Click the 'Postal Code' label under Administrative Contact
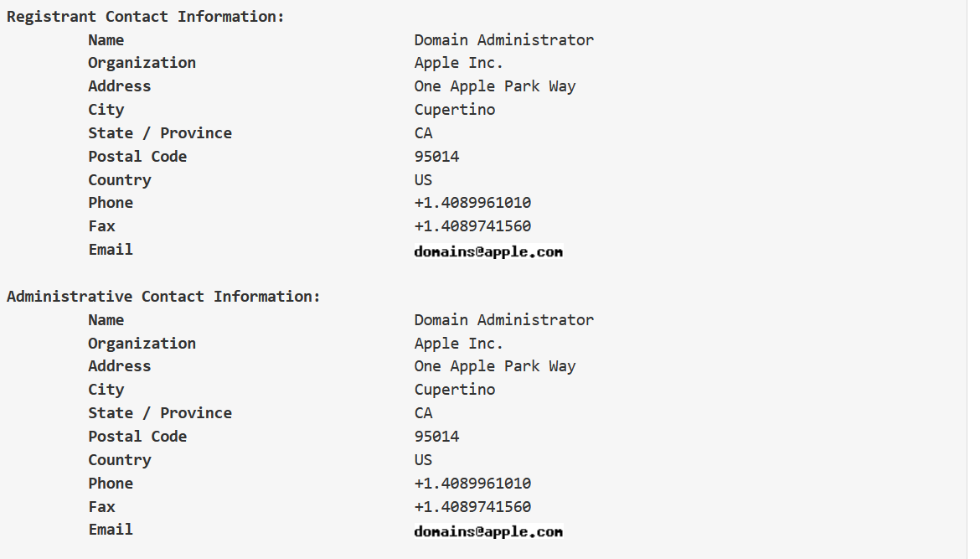Viewport: 980px width, 559px height. click(x=137, y=437)
